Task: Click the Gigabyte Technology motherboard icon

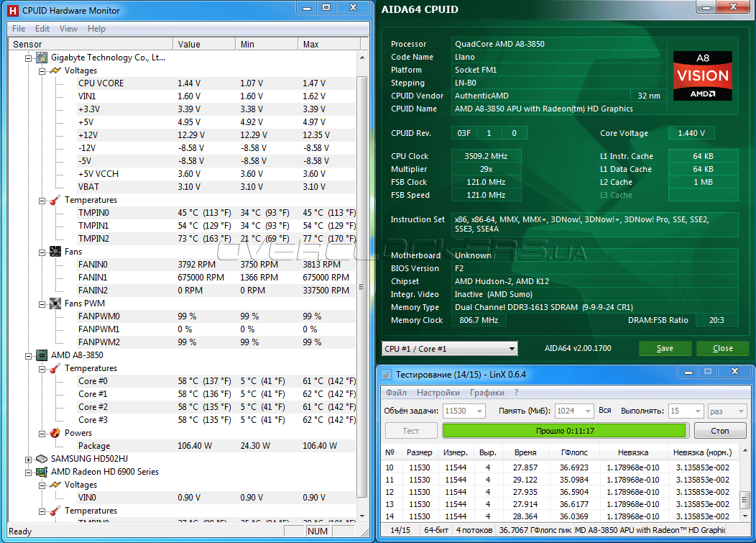Action: pos(42,58)
